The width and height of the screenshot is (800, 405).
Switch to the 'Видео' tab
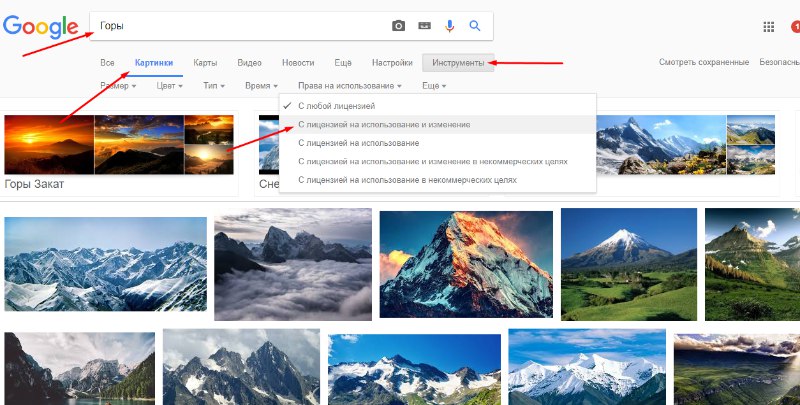pyautogui.click(x=250, y=63)
